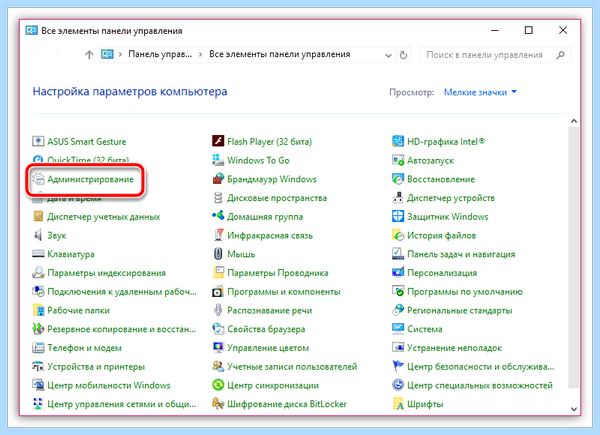Screen dimensions: 600x435
Task: Click the vertical scrollbar thumb
Action: (574, 257)
